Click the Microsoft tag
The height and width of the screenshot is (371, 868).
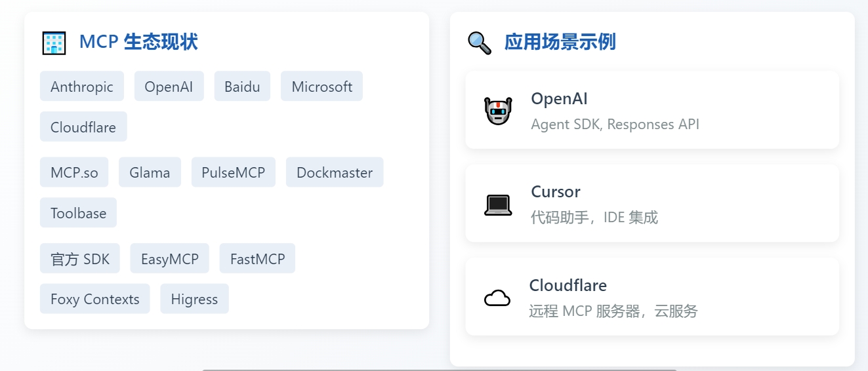coord(322,87)
